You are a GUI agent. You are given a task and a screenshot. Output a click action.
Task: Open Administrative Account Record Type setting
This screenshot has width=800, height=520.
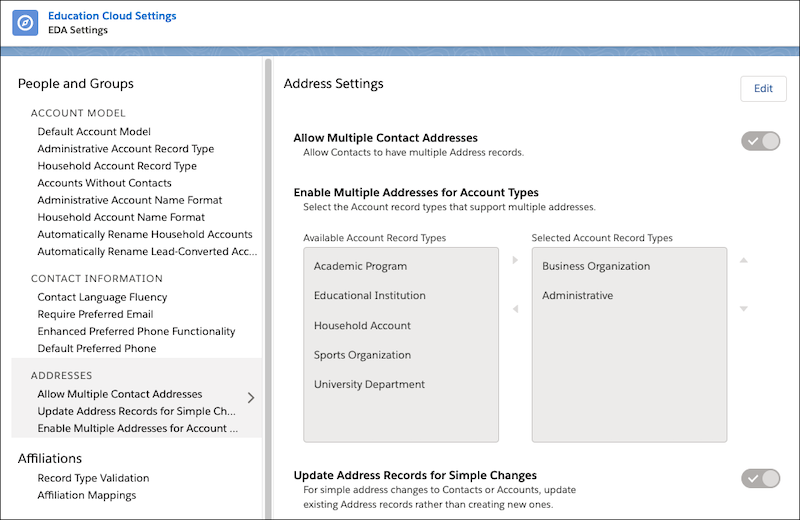(x=126, y=149)
